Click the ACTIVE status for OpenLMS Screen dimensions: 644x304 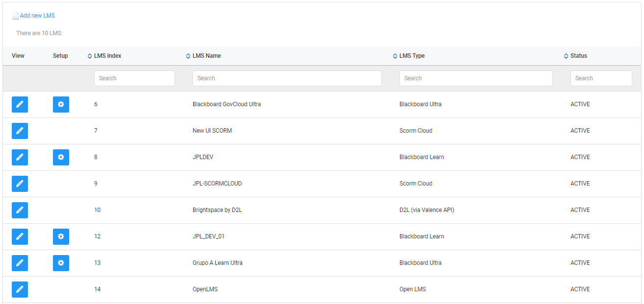tap(580, 289)
